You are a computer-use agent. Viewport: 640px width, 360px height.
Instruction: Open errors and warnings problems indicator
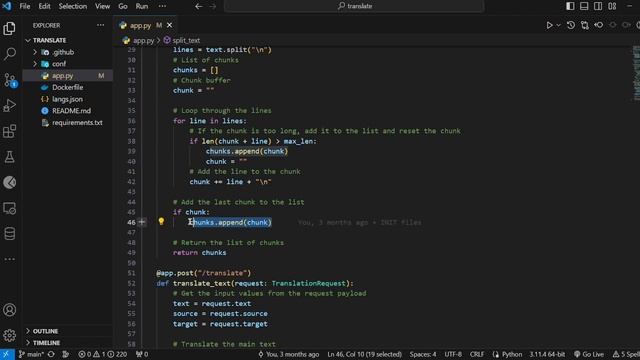(102, 354)
